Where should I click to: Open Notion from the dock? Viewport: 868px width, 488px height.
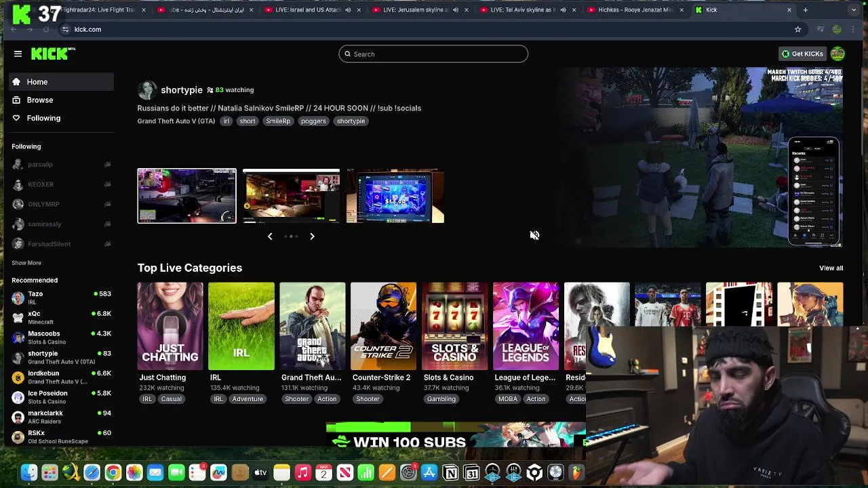click(450, 473)
